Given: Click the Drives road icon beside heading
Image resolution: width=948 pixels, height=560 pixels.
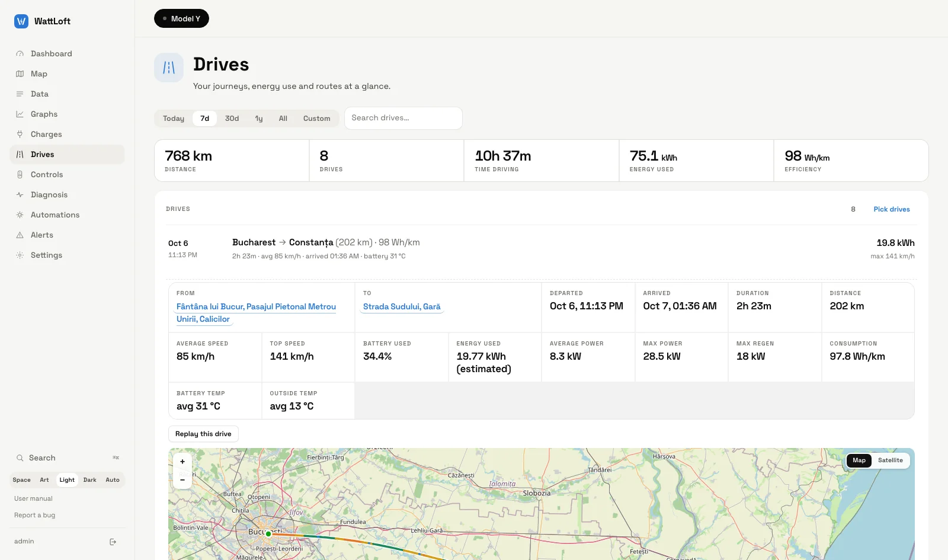Looking at the screenshot, I should (x=169, y=68).
